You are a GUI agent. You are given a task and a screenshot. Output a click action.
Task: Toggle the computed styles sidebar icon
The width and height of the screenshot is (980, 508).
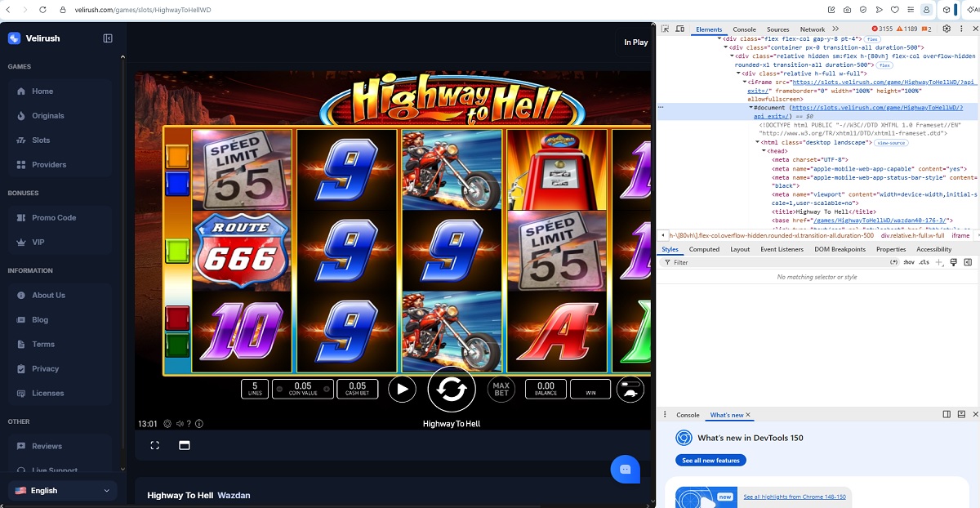tap(968, 262)
